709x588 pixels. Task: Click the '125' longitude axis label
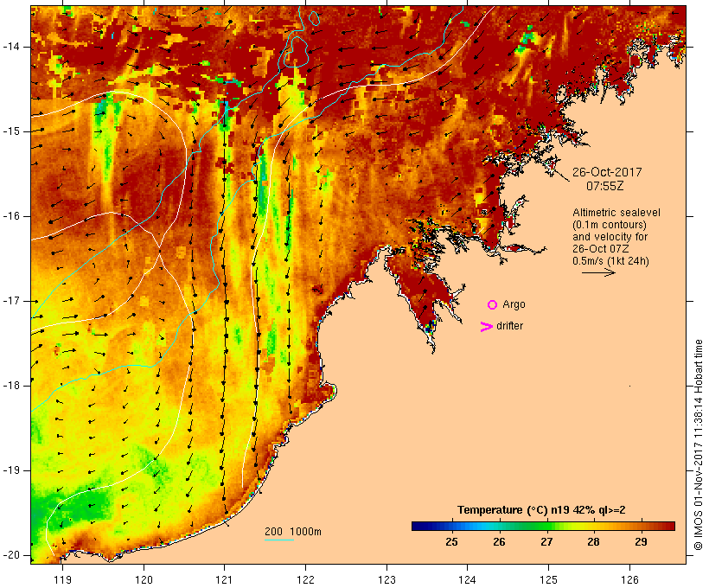(548, 580)
